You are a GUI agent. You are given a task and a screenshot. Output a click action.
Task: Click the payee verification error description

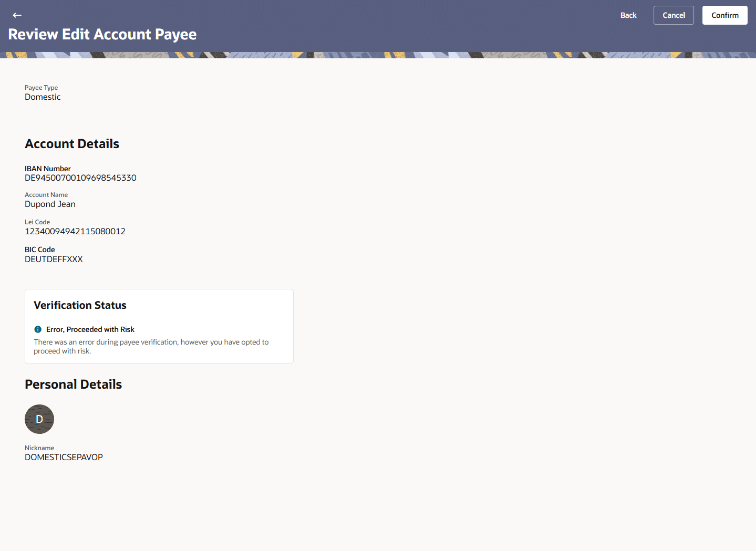coord(151,347)
